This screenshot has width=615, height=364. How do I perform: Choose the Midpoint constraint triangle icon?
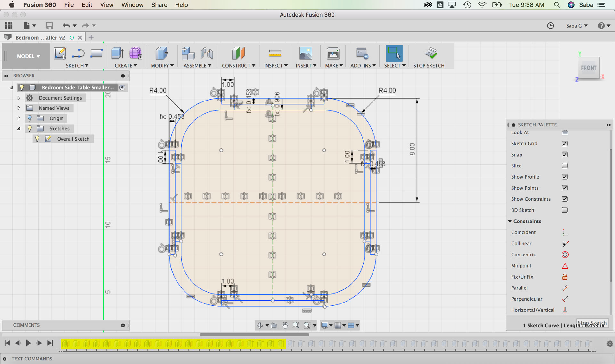click(565, 266)
